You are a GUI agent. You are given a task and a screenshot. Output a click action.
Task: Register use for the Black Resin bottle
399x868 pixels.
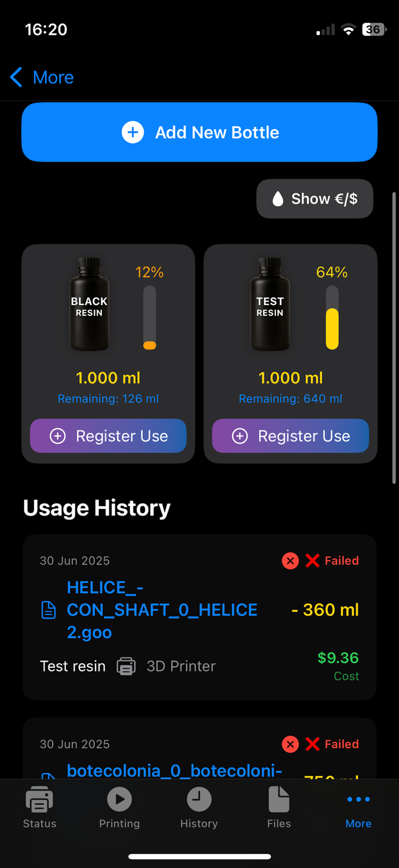pos(108,436)
